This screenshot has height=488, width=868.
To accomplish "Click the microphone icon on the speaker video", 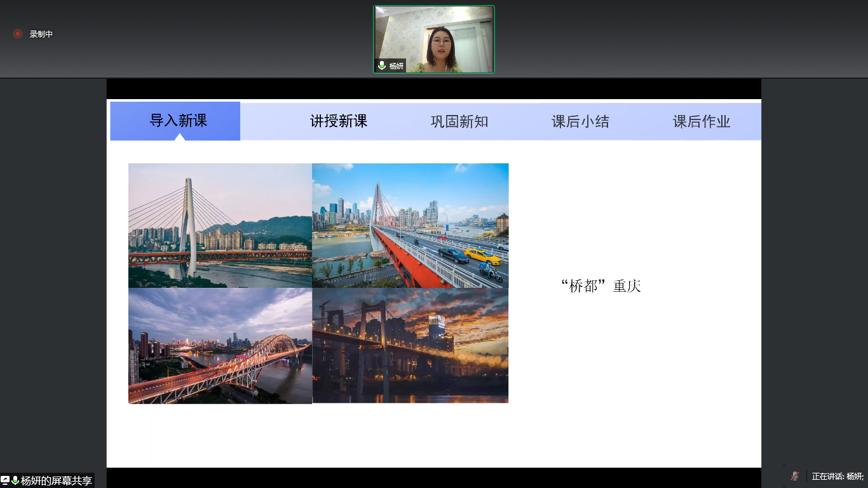I will [382, 65].
